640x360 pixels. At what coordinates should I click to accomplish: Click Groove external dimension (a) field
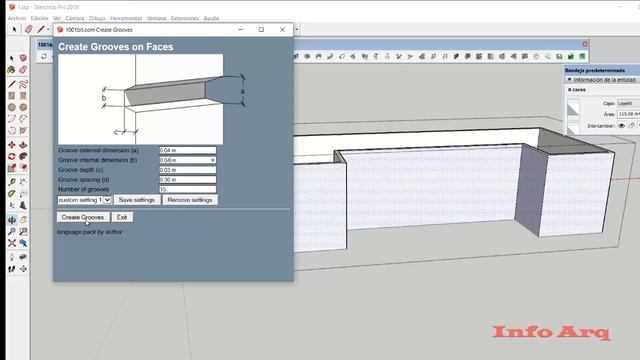point(187,150)
